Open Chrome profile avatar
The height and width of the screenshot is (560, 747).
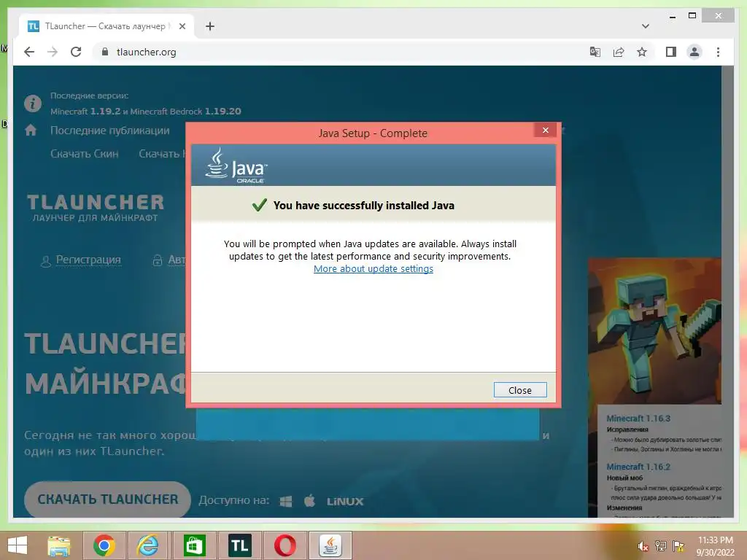pyautogui.click(x=694, y=52)
